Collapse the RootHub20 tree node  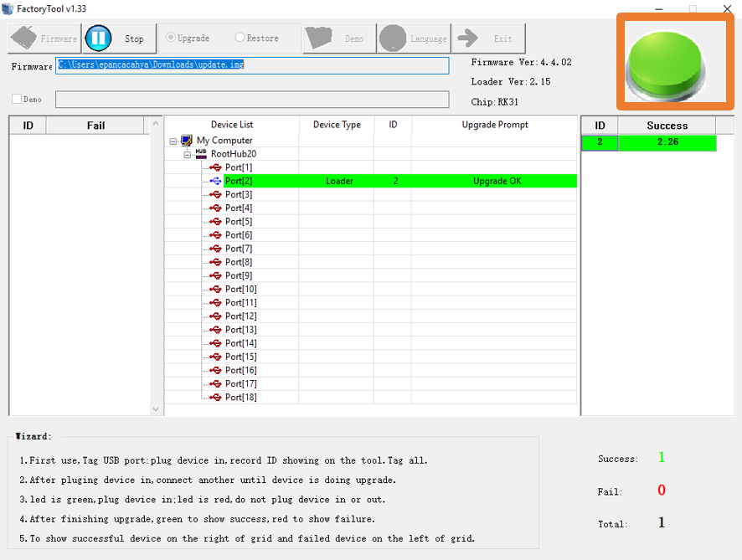point(188,155)
